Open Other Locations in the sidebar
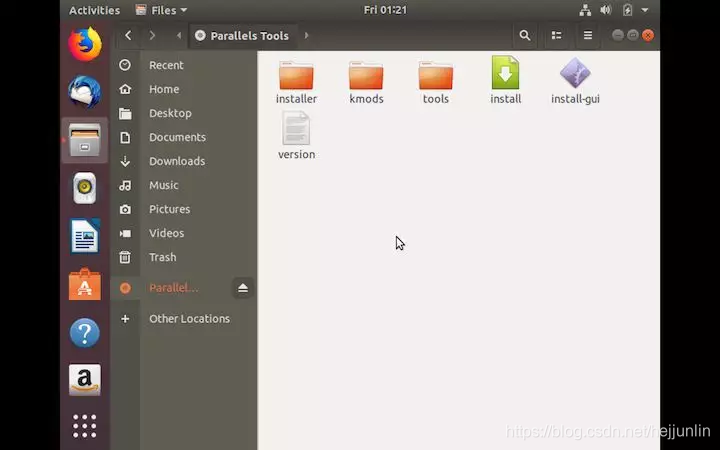 click(x=184, y=319)
